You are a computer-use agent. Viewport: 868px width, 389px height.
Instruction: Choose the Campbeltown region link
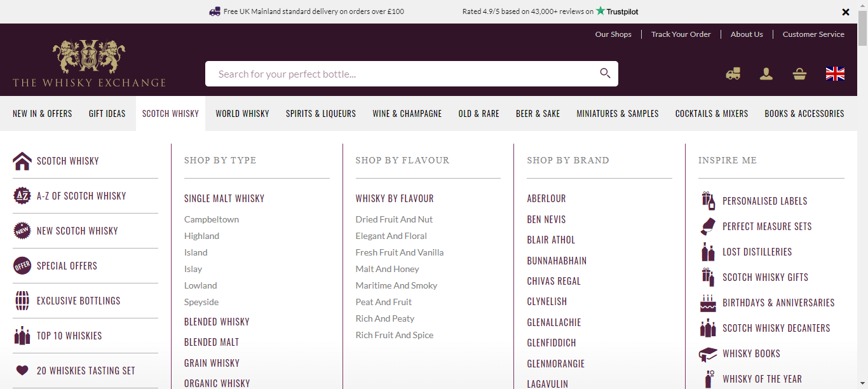(212, 219)
